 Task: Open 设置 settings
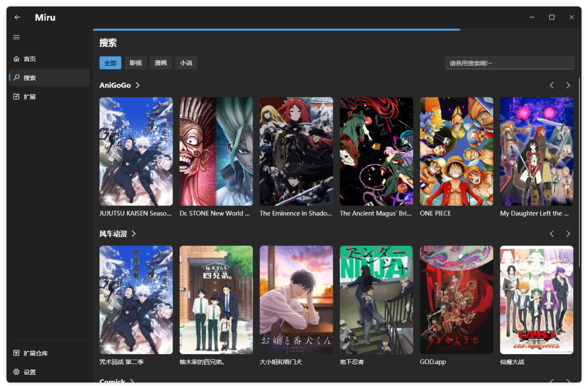(50, 372)
